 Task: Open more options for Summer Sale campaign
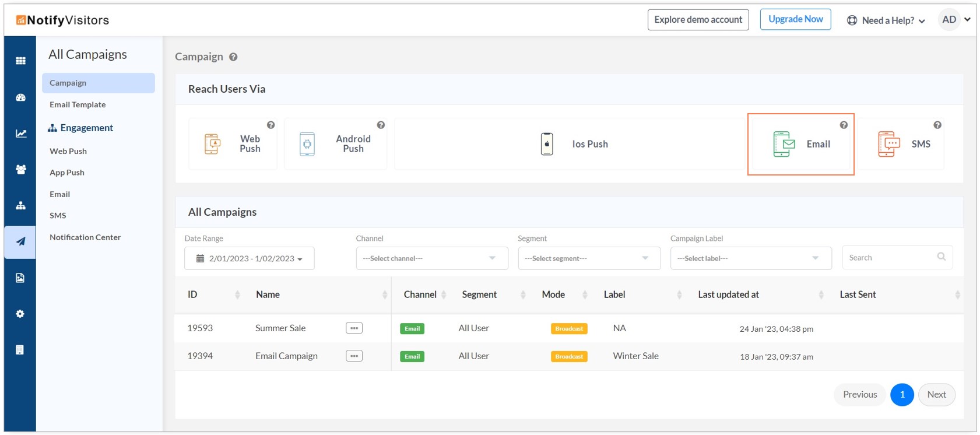point(354,328)
